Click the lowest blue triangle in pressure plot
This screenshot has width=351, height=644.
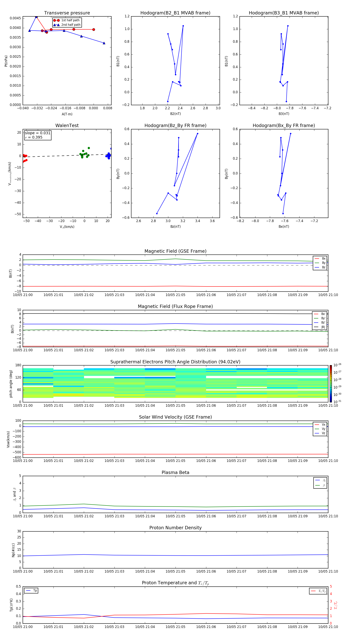click(104, 43)
